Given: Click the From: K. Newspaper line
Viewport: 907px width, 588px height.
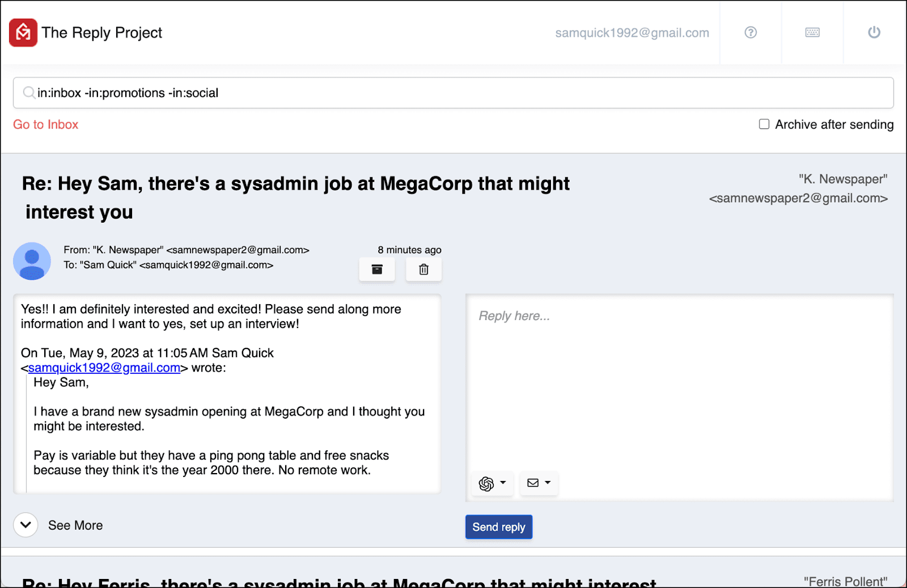Looking at the screenshot, I should (x=187, y=250).
